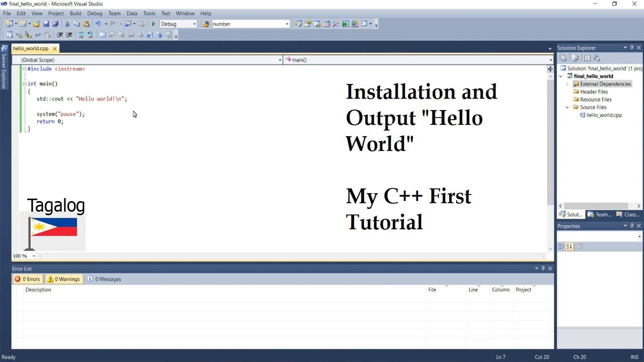Image resolution: width=644 pixels, height=362 pixels.
Task: Click the Cut scissors icon
Action: coord(67,24)
